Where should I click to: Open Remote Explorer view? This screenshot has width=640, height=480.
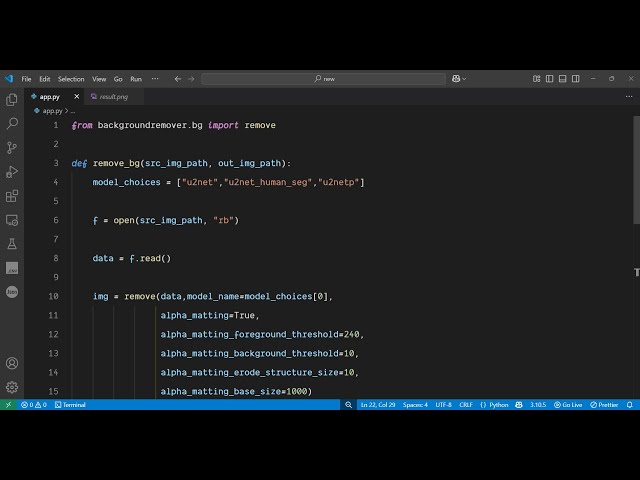click(12, 220)
